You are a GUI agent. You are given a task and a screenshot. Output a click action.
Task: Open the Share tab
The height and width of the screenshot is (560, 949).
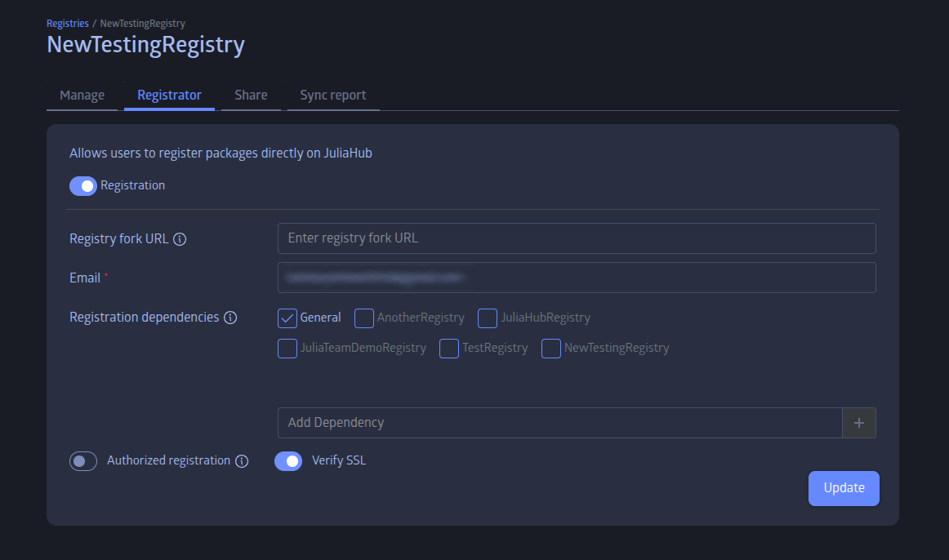coord(252,96)
